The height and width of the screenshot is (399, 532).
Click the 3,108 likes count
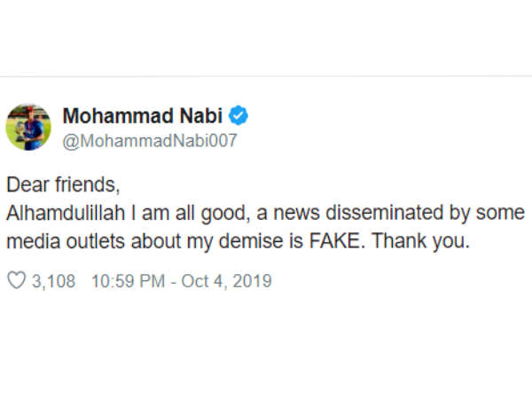pyautogui.click(x=54, y=282)
